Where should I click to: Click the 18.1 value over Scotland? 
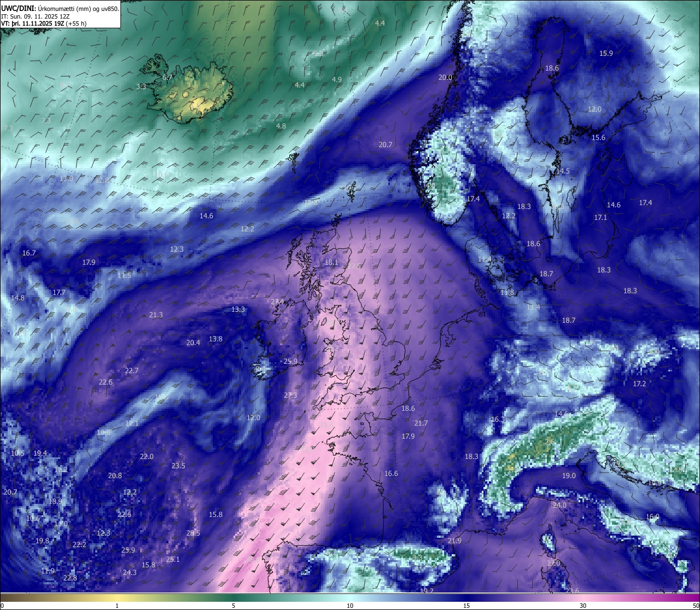click(x=331, y=262)
